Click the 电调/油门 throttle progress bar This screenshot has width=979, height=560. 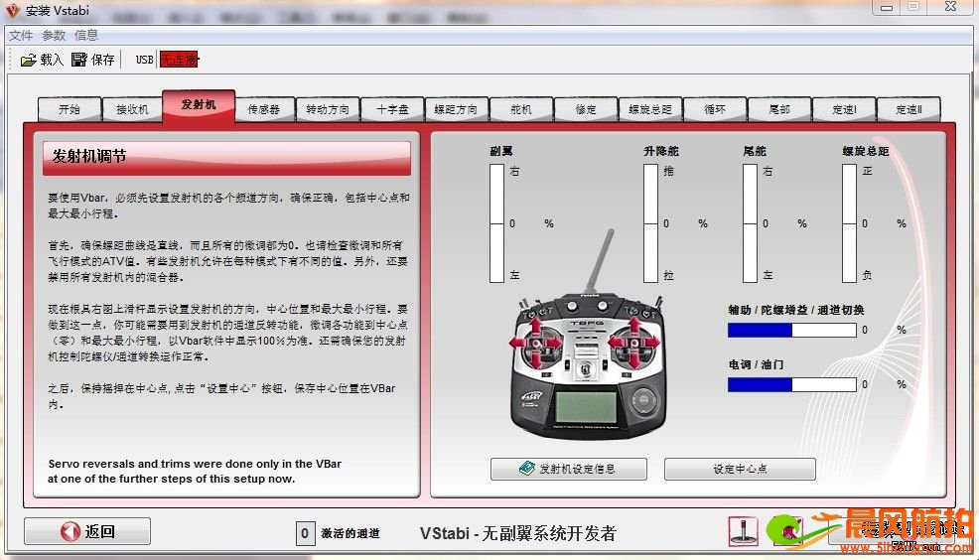[x=791, y=384]
